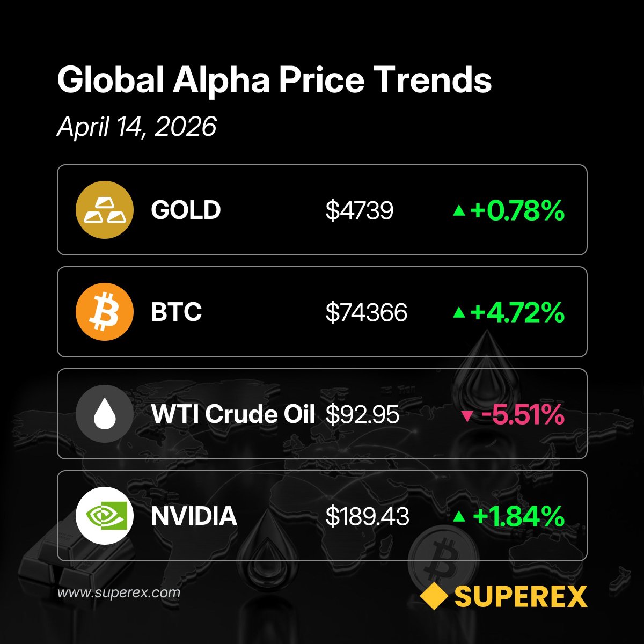Click the SUPEREX brand name text
This screenshot has width=644, height=644.
[521, 596]
